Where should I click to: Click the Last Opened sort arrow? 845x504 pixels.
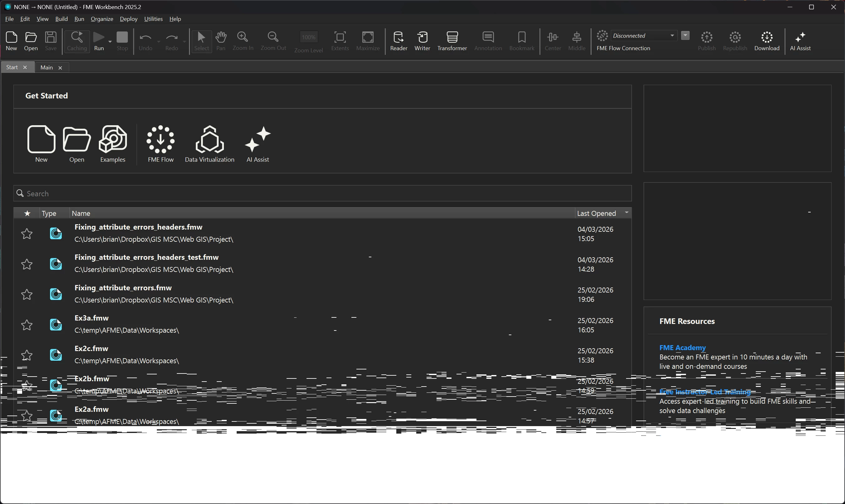[x=626, y=213]
